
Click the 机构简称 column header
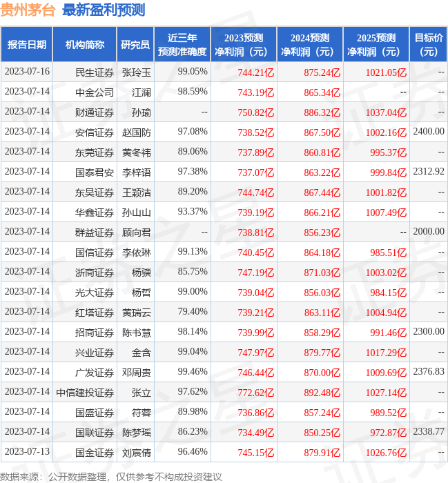point(85,45)
